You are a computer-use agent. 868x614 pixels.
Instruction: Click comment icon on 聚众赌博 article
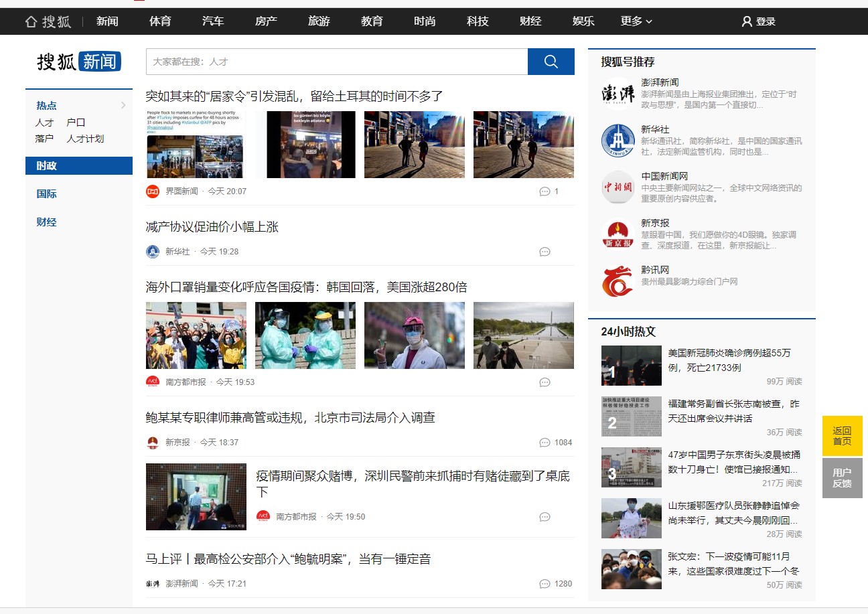(x=545, y=517)
